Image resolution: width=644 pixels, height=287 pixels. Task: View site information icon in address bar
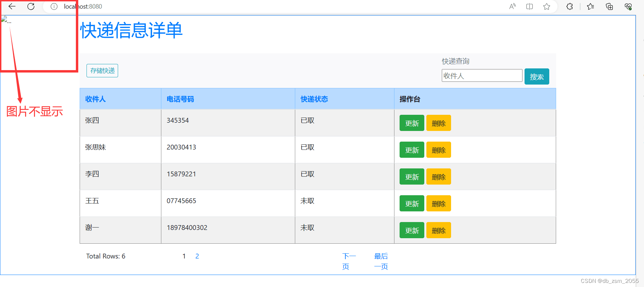pyautogui.click(x=54, y=7)
